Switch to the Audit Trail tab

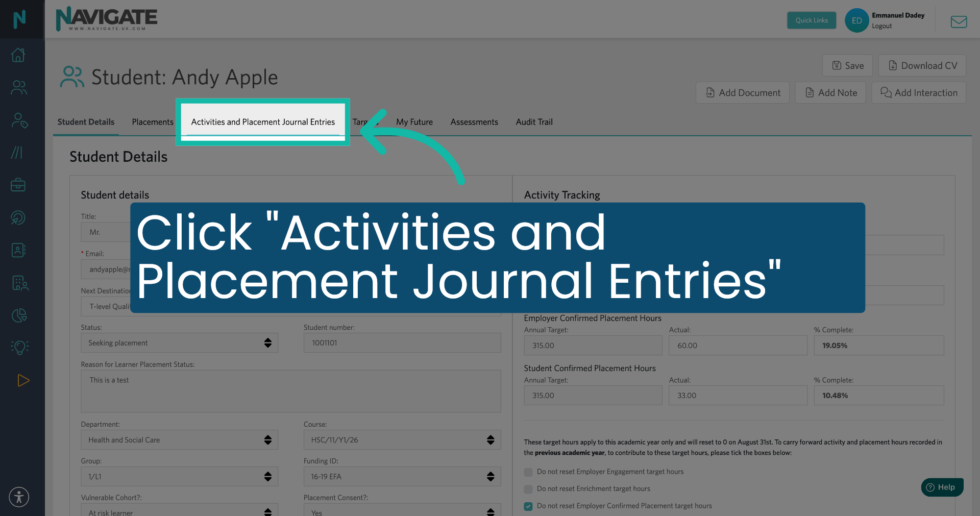tap(534, 122)
